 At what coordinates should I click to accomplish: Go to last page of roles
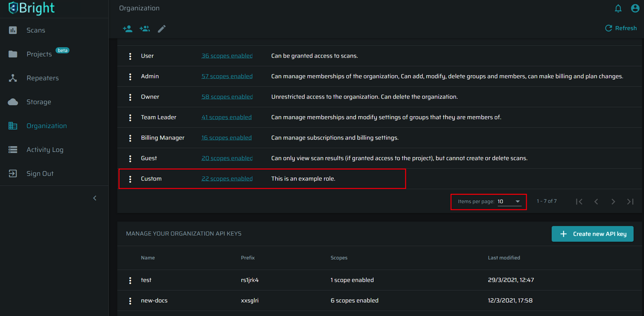(x=631, y=201)
